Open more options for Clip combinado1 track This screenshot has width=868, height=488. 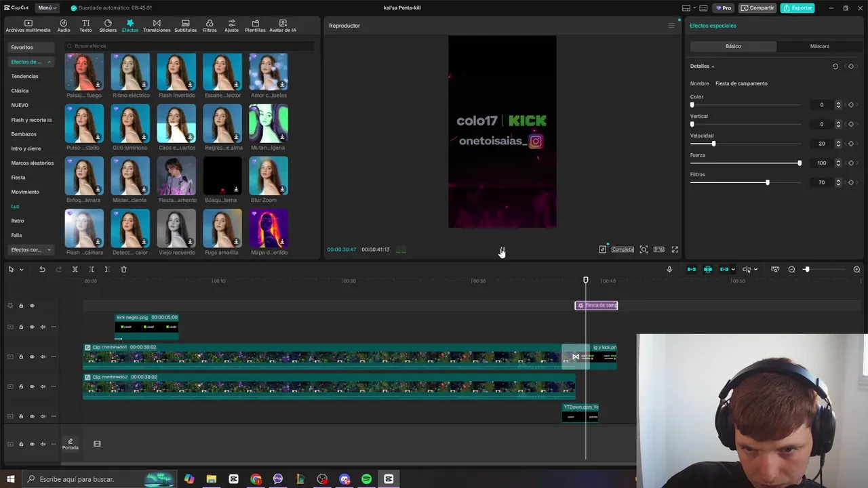click(x=54, y=357)
